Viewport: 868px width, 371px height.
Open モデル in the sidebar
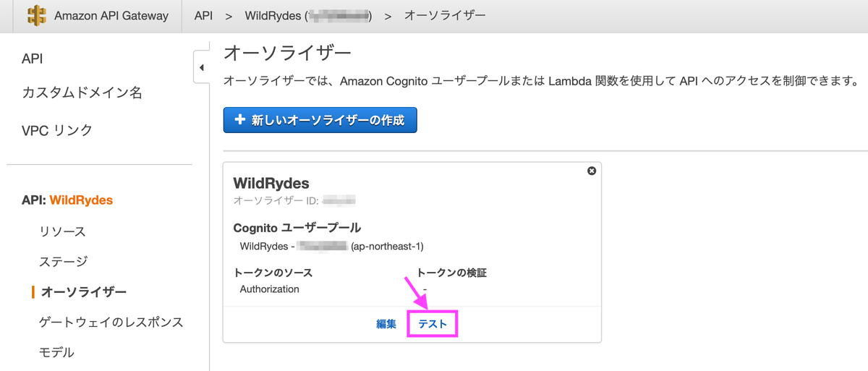pyautogui.click(x=57, y=352)
